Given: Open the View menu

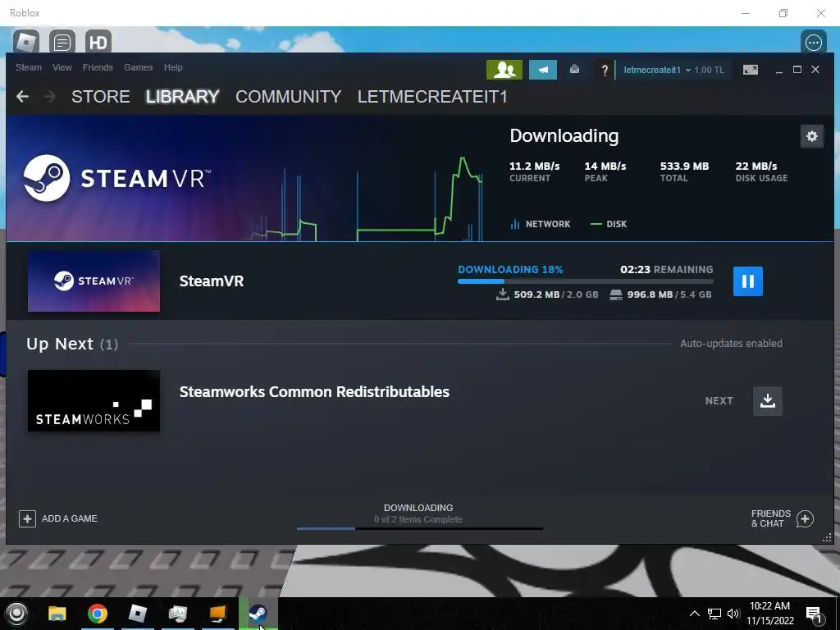Looking at the screenshot, I should (x=62, y=67).
